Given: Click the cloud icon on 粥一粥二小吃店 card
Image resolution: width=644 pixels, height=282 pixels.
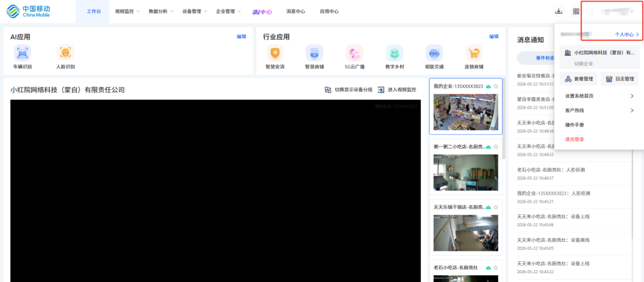Looking at the screenshot, I should [488, 147].
